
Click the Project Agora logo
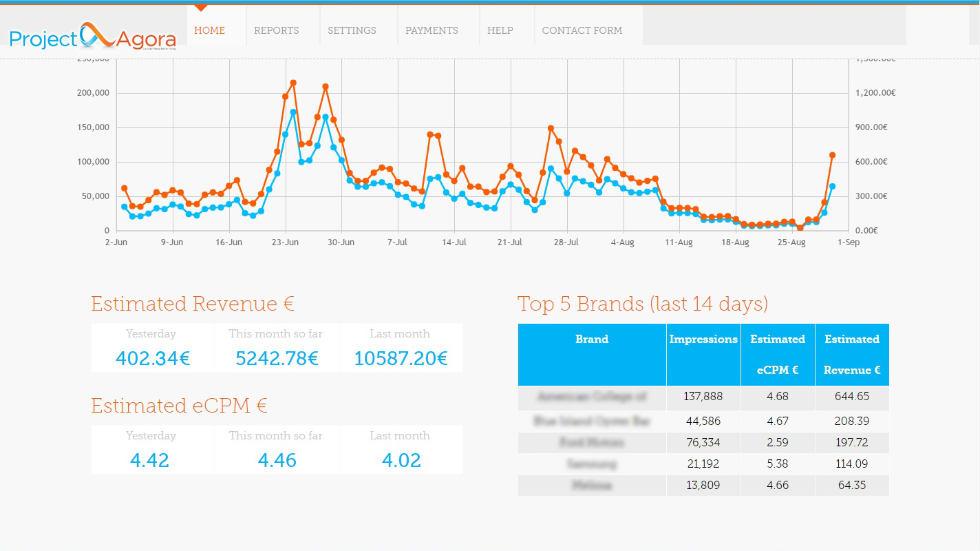pos(93,37)
